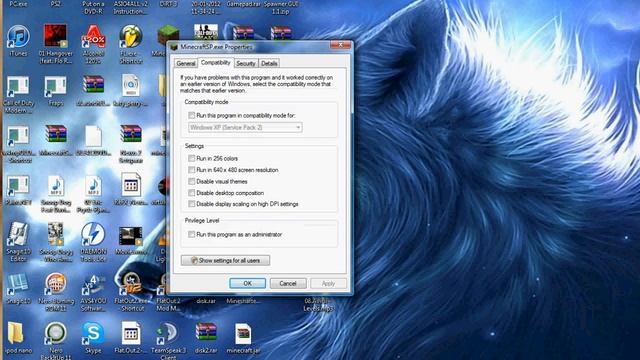This screenshot has width=640, height=360.
Task: Select the Minecraft block icon on desktop
Action: tap(167, 34)
